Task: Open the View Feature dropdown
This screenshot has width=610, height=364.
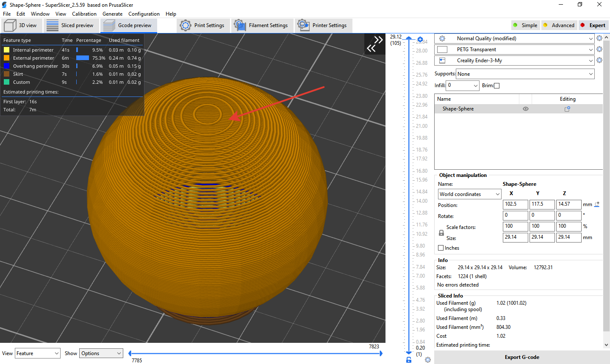Action: click(x=37, y=353)
